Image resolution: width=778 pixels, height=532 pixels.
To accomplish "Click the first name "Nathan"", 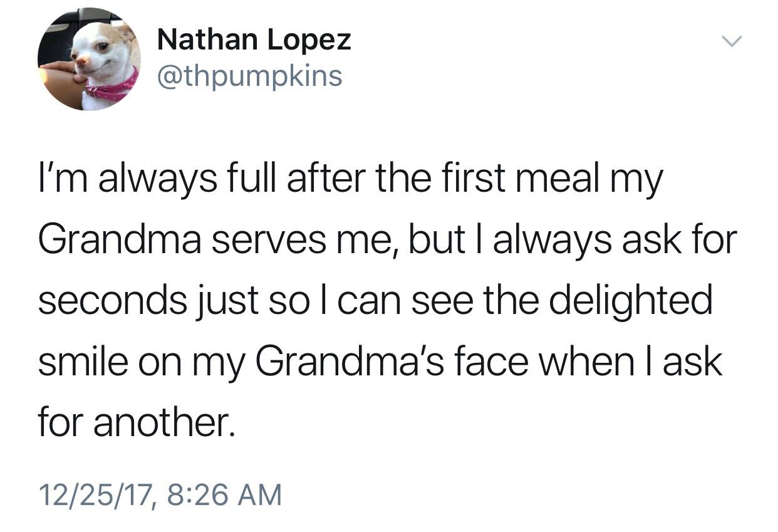I will click(208, 41).
